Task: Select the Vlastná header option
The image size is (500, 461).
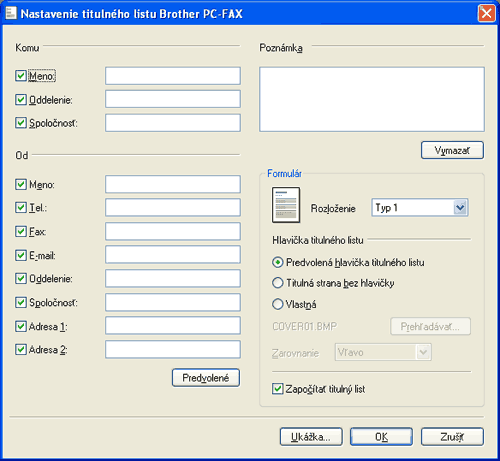Action: pos(277,304)
